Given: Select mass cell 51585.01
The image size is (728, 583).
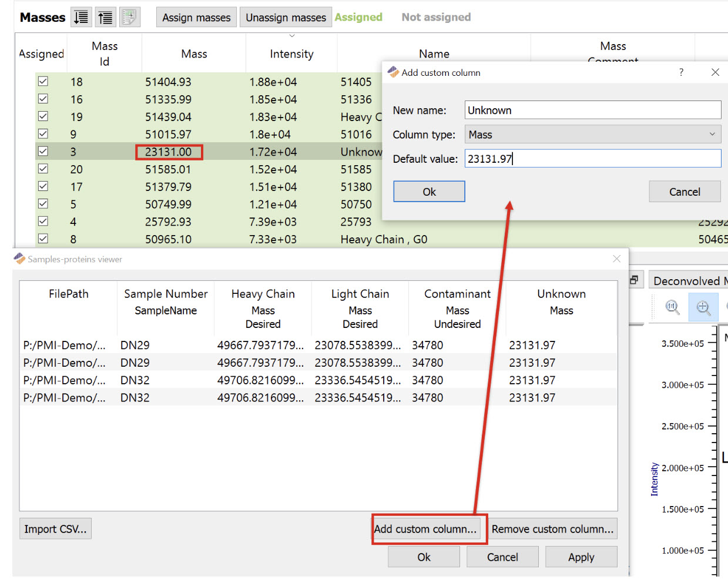Looking at the screenshot, I should click(168, 169).
